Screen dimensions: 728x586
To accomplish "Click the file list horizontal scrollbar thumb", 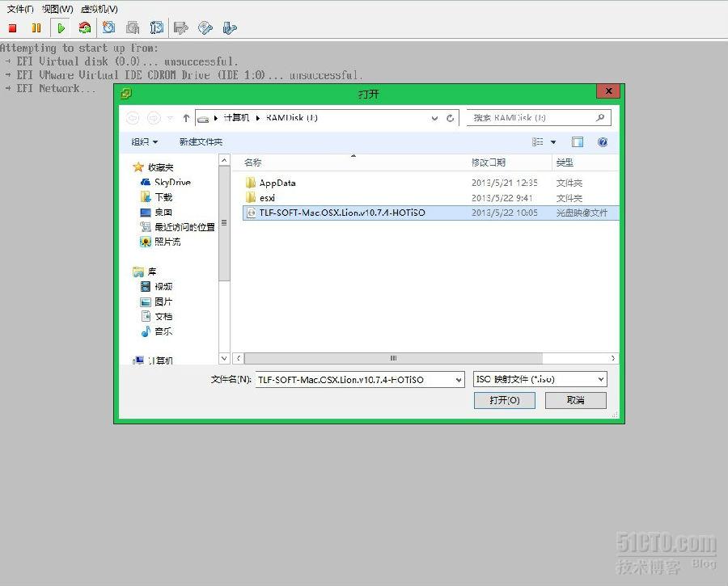I will [x=393, y=358].
